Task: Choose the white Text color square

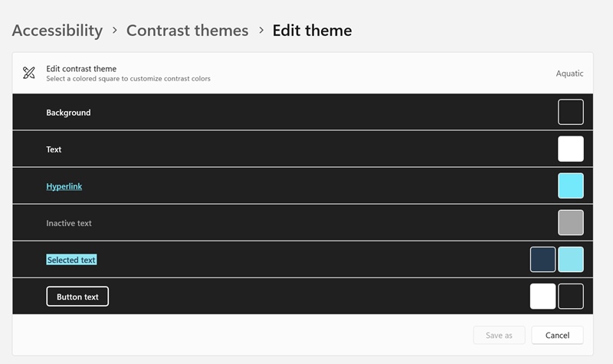Action: (x=570, y=149)
